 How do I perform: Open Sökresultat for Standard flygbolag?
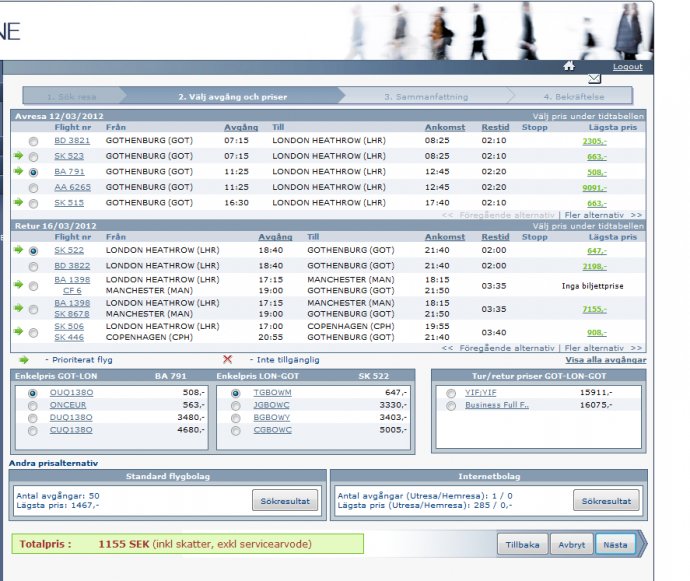284,501
